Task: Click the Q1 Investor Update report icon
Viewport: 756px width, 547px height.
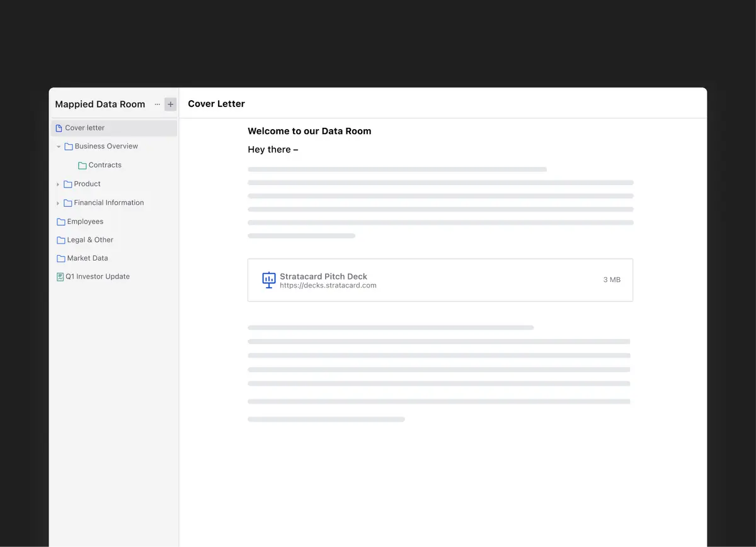Action: click(x=59, y=276)
